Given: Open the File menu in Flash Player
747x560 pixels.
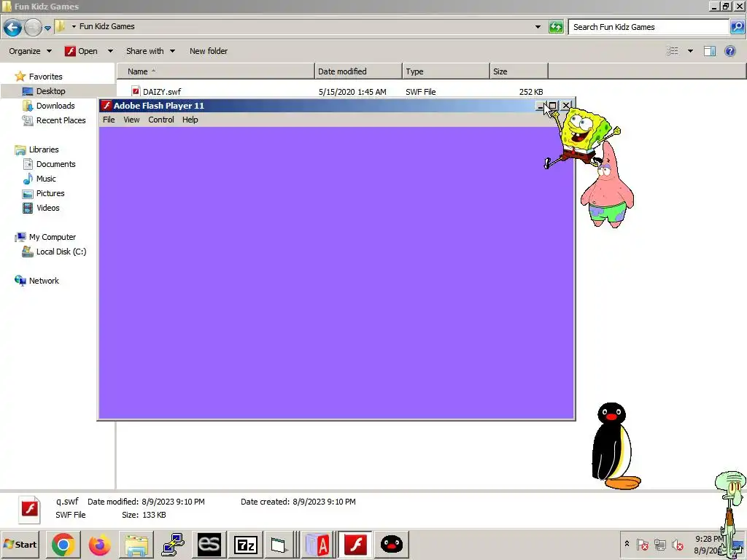Looking at the screenshot, I should (109, 120).
